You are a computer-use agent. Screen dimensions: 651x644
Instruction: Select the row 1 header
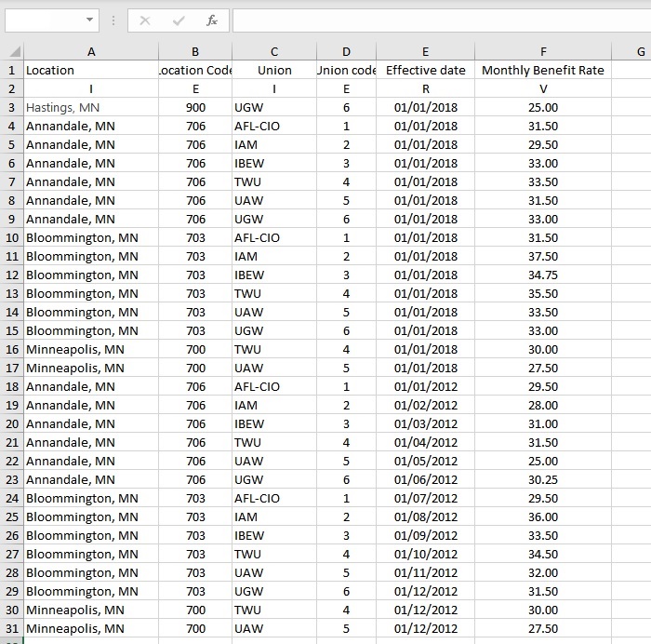(12, 71)
